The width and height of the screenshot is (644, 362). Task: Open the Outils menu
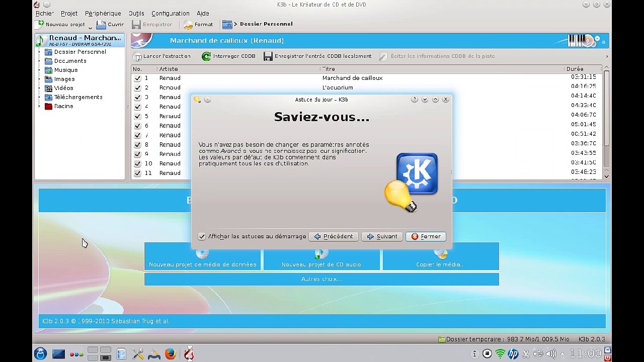click(x=136, y=14)
